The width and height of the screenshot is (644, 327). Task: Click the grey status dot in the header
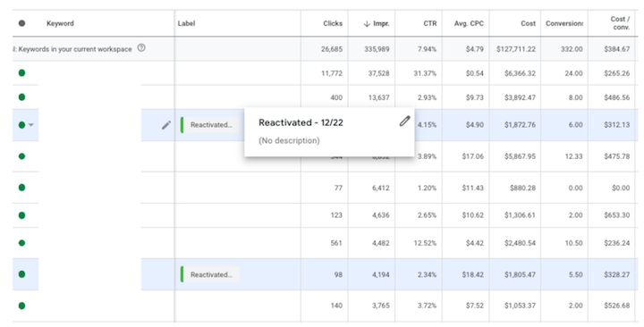coord(21,23)
